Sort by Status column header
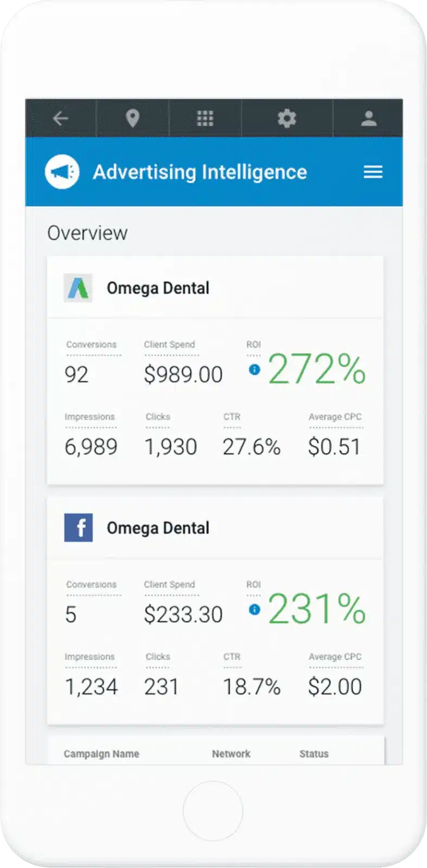The image size is (427, 868). coord(314,754)
